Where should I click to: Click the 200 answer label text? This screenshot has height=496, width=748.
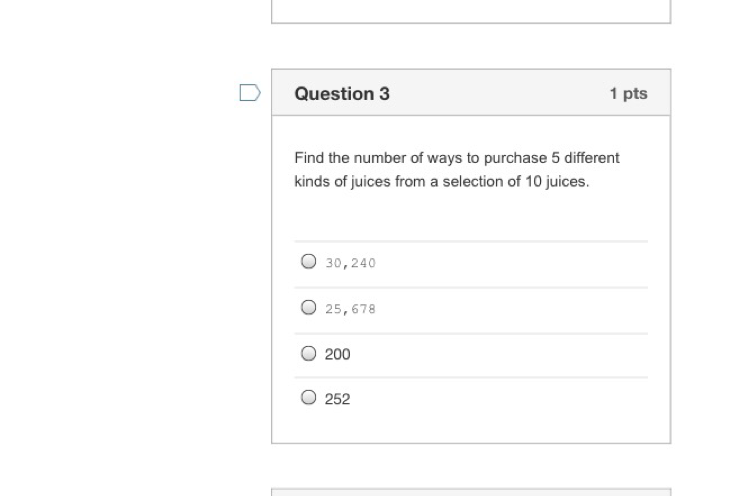click(x=338, y=354)
